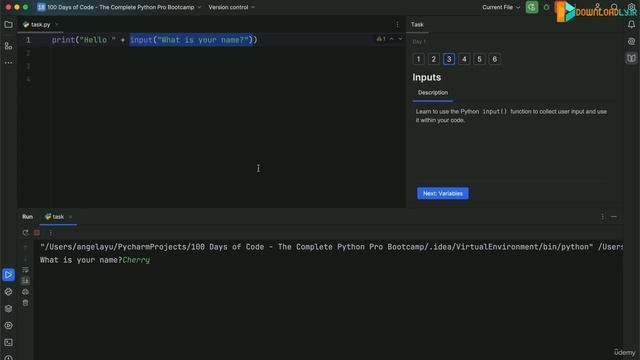Toggle the Task book icon in the right sidebar

click(x=631, y=58)
